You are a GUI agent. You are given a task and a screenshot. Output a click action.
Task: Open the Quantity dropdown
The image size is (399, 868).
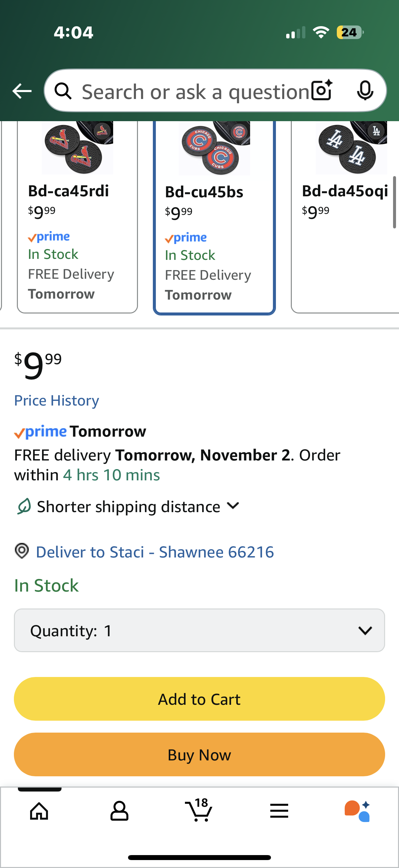point(199,630)
